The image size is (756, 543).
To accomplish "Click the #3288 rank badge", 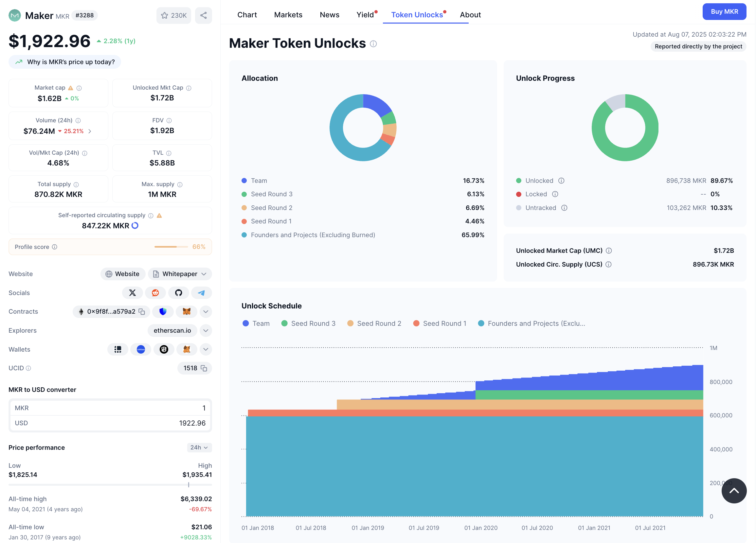I will point(85,15).
